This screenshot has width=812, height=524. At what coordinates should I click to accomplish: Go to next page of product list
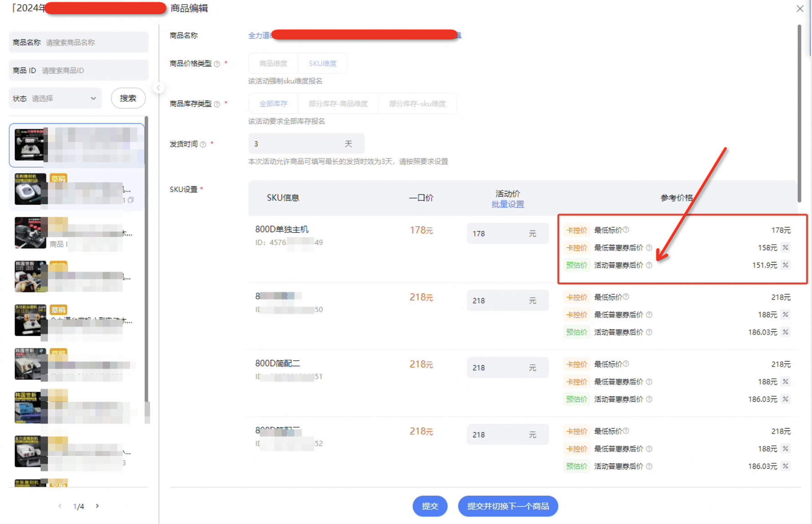97,506
